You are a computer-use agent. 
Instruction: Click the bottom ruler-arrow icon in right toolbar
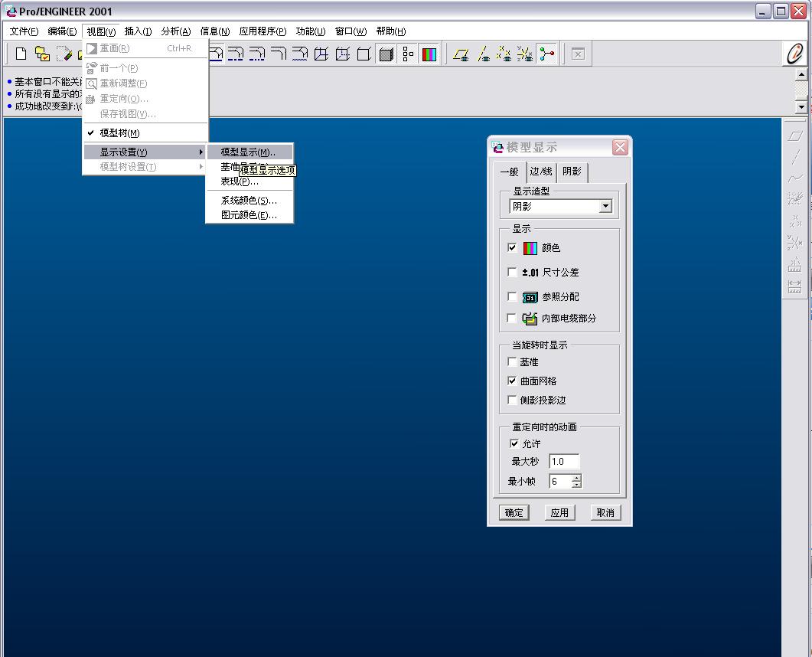pos(795,286)
